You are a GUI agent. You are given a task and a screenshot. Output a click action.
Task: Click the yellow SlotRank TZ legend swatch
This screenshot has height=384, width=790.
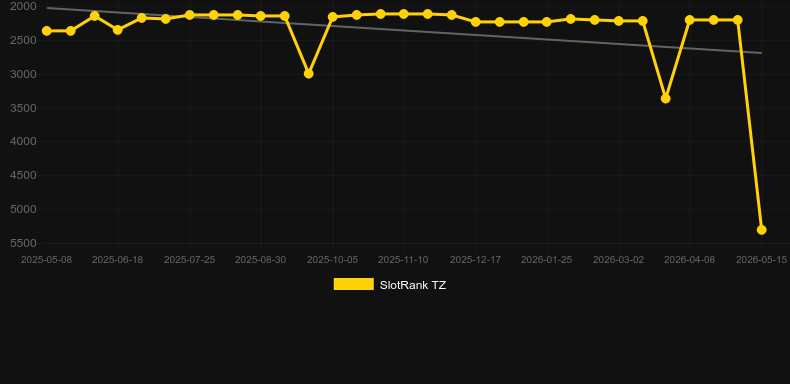354,284
